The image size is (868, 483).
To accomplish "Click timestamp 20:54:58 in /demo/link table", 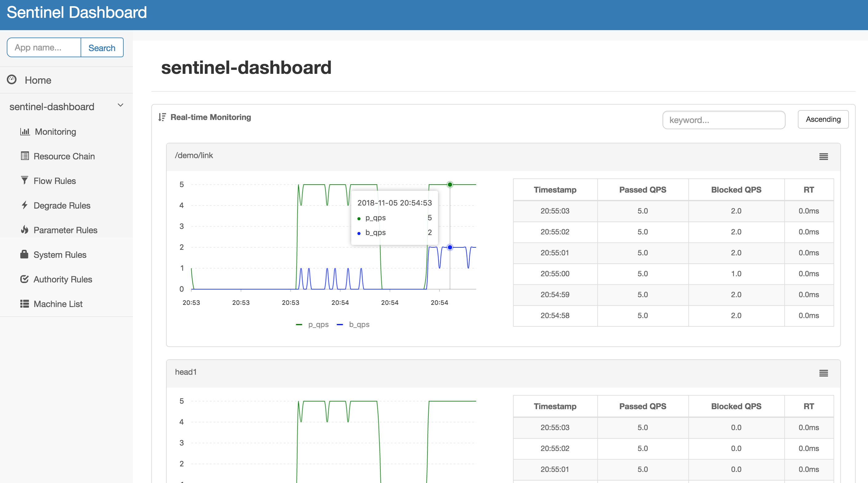I will pos(555,315).
